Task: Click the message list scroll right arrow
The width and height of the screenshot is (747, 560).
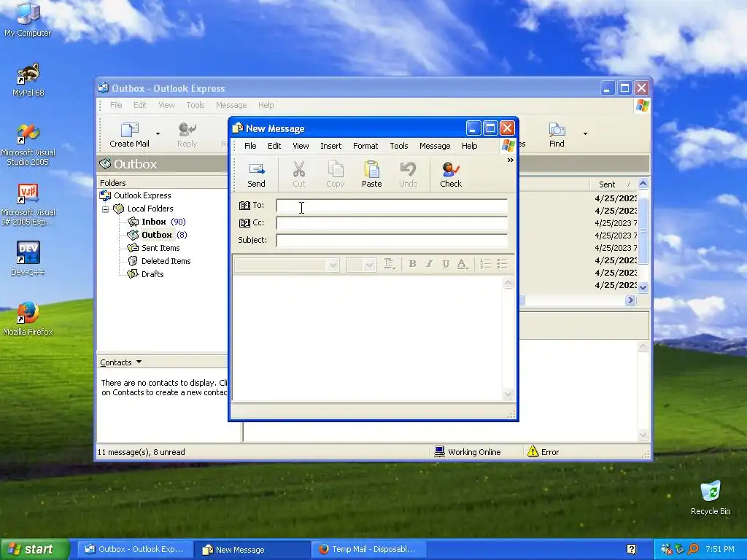Action: (631, 300)
